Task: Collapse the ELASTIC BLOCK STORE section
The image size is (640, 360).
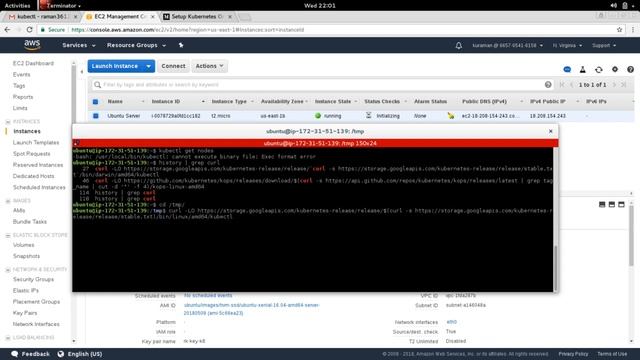Action: click(8, 236)
